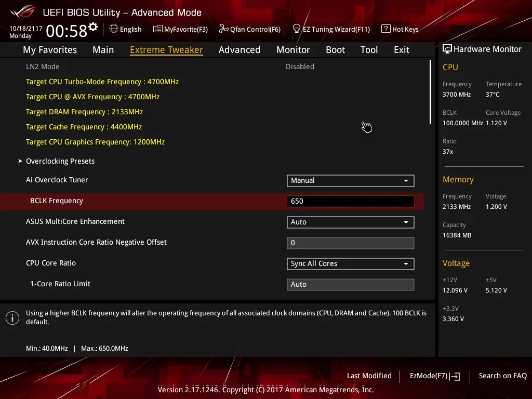Click Max.: 650.0MHz range text
The image size is (532, 399).
pyautogui.click(x=104, y=349)
